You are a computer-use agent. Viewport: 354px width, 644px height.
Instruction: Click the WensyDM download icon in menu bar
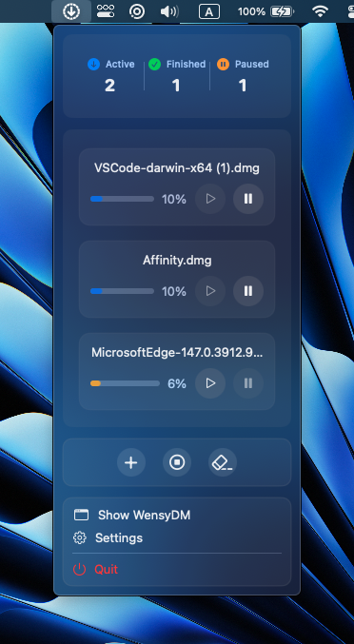tap(71, 11)
